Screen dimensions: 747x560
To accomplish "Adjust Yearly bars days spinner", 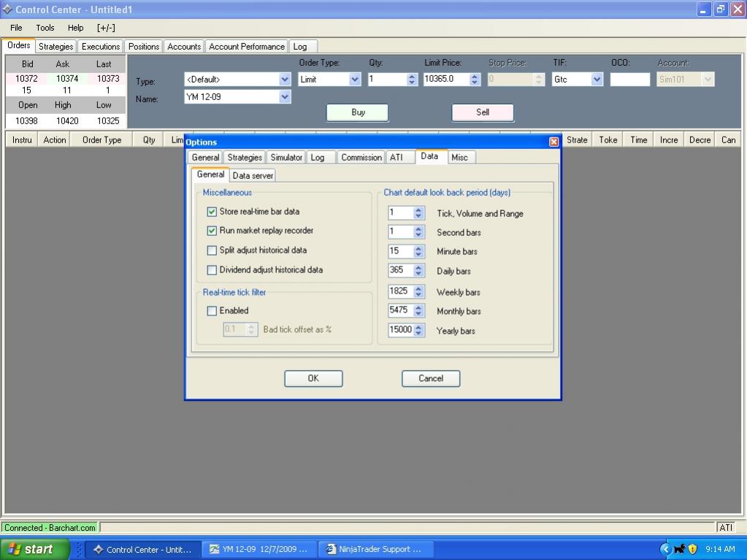I will point(418,329).
